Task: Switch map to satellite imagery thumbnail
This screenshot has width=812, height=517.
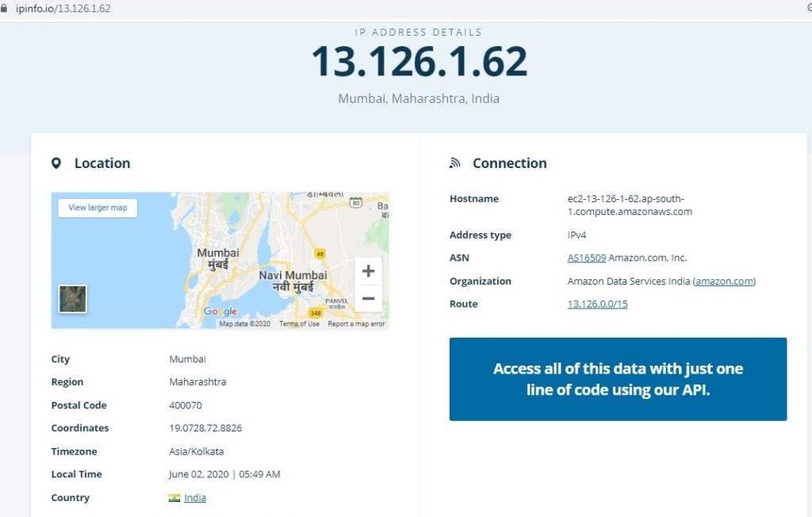Action: pyautogui.click(x=73, y=299)
